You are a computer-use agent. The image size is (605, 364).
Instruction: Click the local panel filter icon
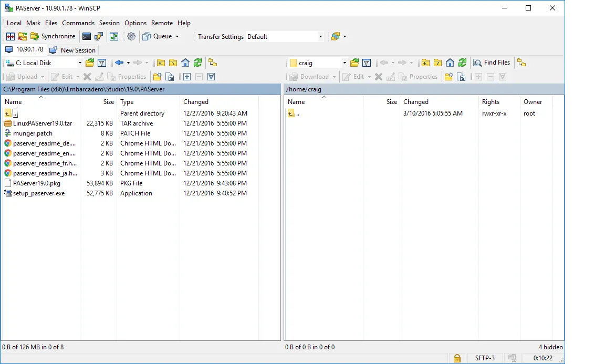[x=102, y=63]
